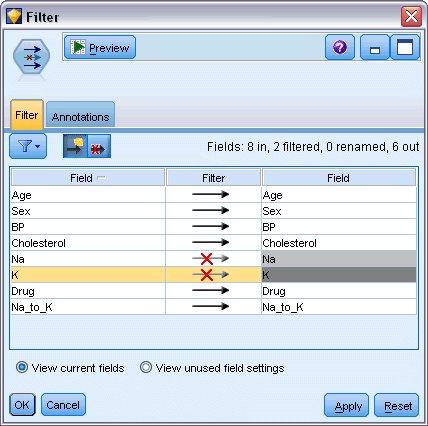Screen dimensions: 428x426
Task: Click the output field name Cholesterol
Action: 289,243
